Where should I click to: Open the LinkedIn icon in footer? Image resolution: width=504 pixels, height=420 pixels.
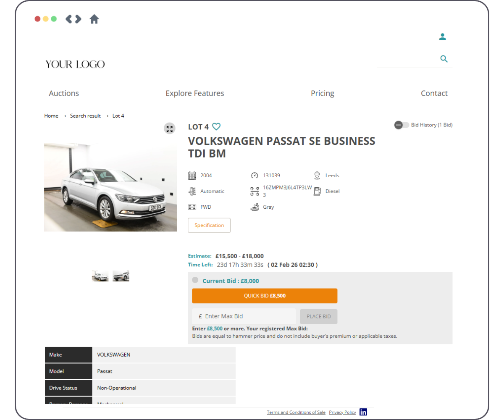(x=363, y=412)
